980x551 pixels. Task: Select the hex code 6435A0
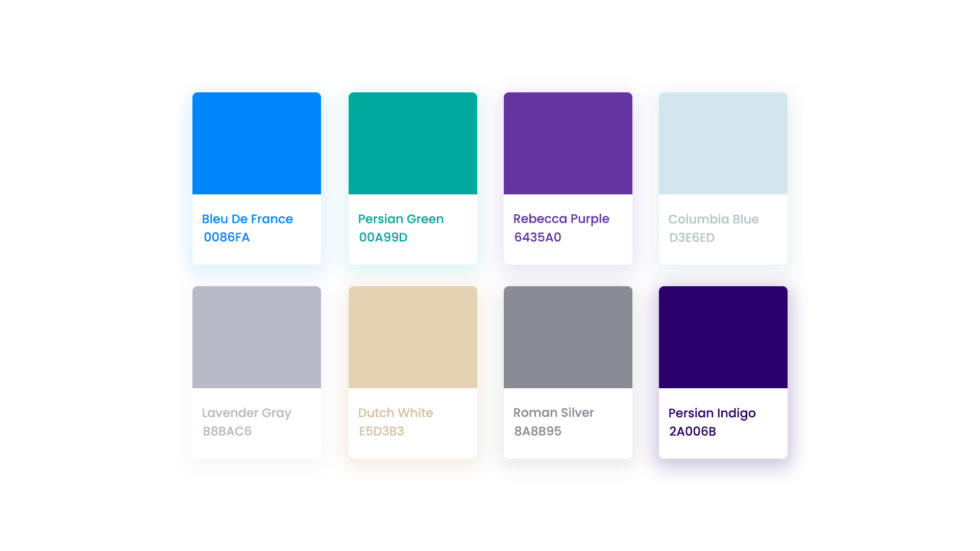click(x=538, y=237)
